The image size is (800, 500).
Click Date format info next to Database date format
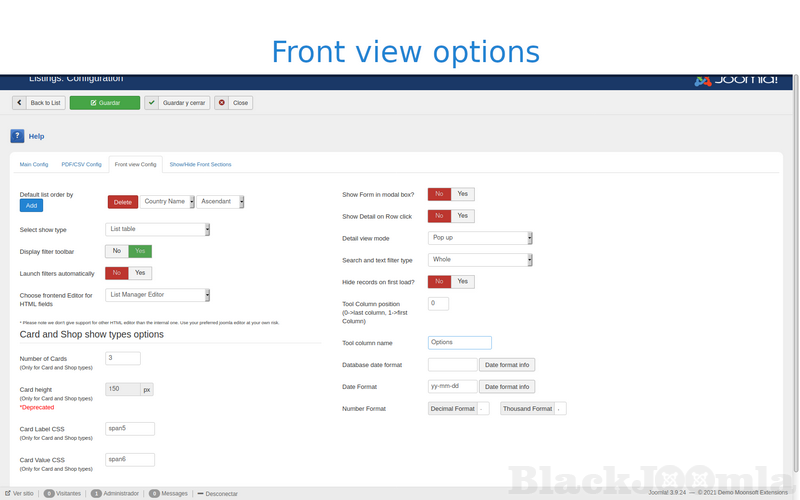point(507,365)
